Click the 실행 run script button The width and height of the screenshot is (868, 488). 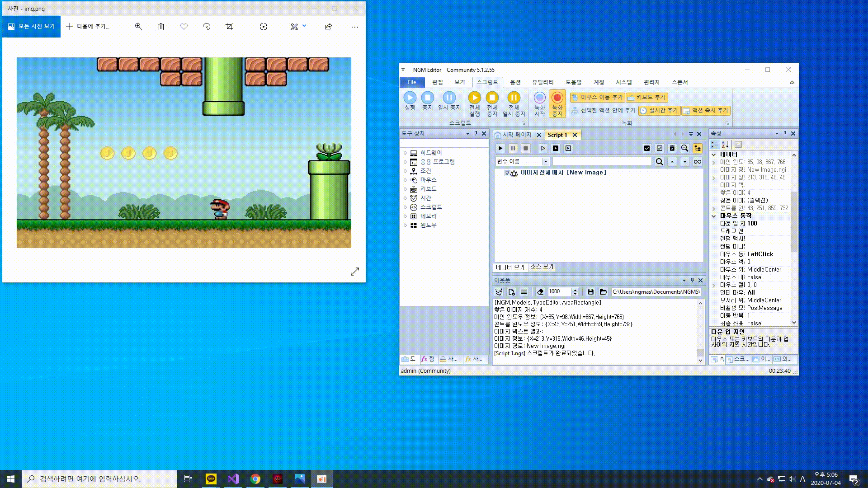coord(410,101)
